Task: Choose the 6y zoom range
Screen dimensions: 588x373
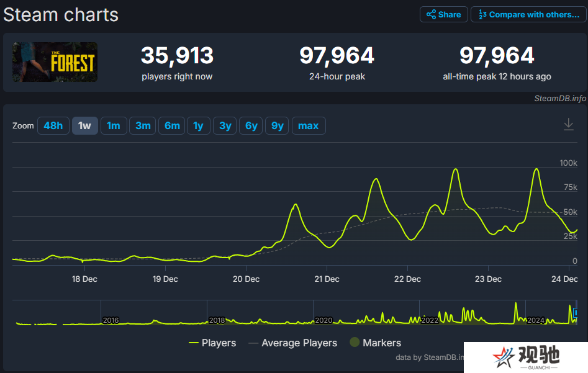Action: 251,125
